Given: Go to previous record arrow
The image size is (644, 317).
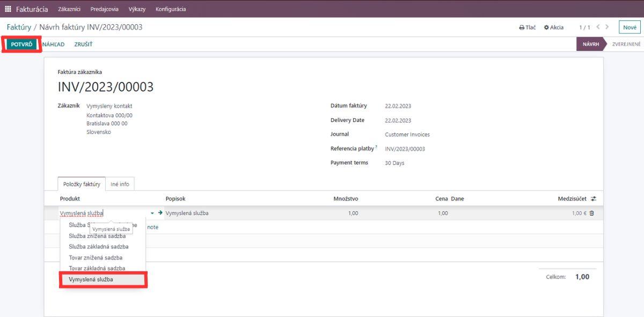Looking at the screenshot, I should (598, 27).
